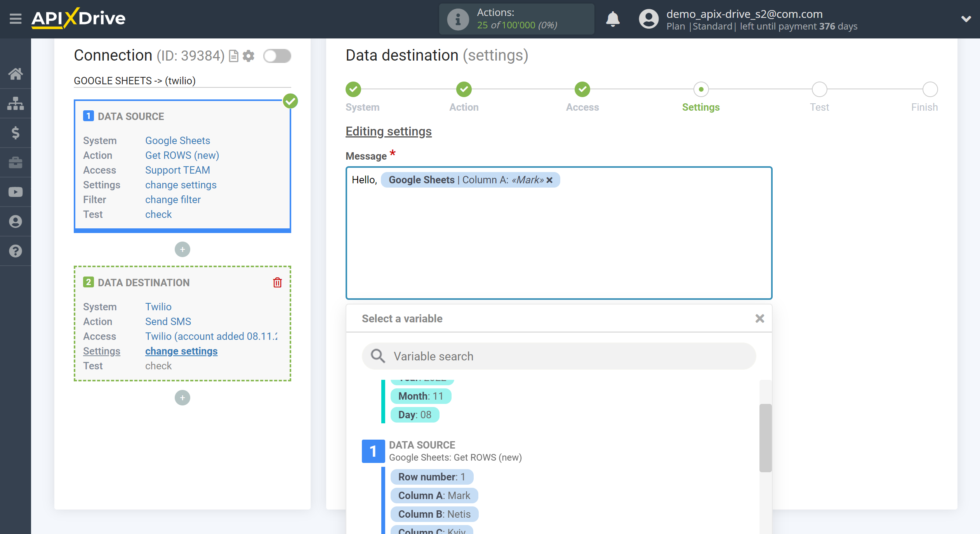Viewport: 980px width, 534px height.
Task: Select Row number: 1 variable
Action: point(432,477)
